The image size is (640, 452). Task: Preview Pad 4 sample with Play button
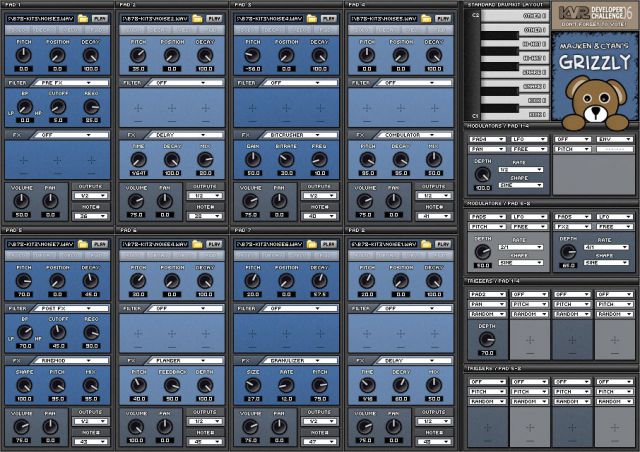(x=443, y=18)
